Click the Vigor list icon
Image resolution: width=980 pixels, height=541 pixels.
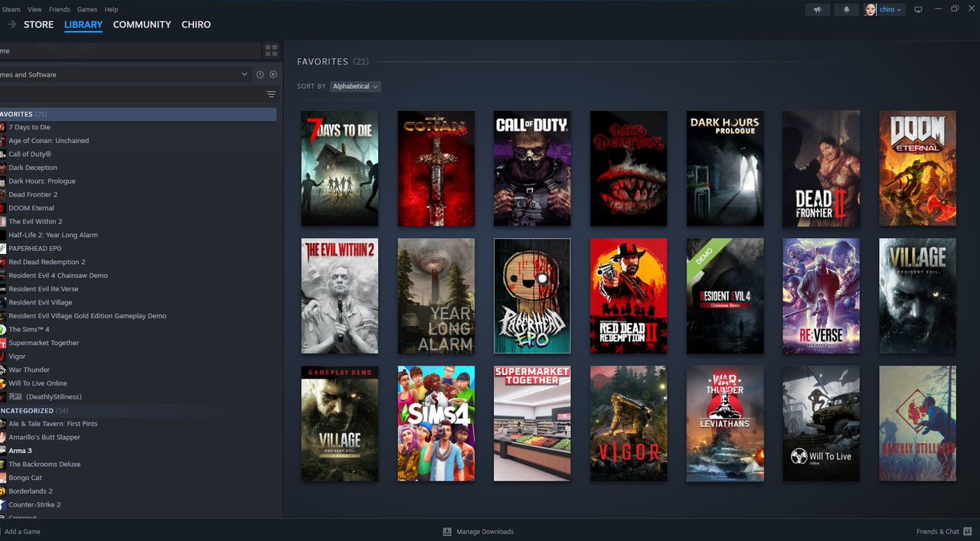2,356
